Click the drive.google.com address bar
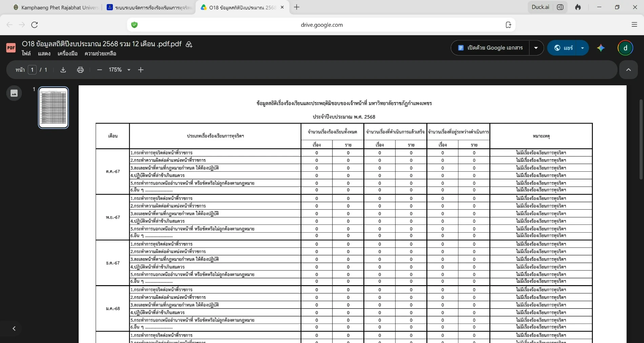This screenshot has height=343, width=644. coord(321,25)
